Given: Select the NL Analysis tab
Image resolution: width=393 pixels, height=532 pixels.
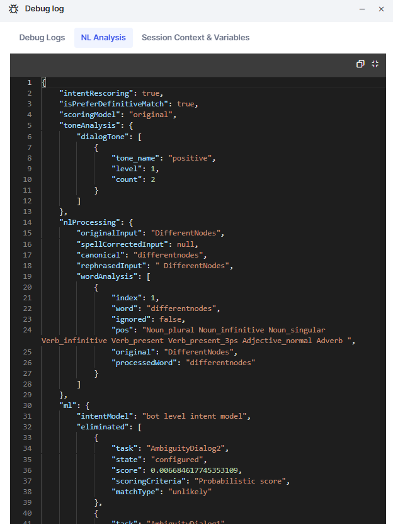Looking at the screenshot, I should pos(103,38).
